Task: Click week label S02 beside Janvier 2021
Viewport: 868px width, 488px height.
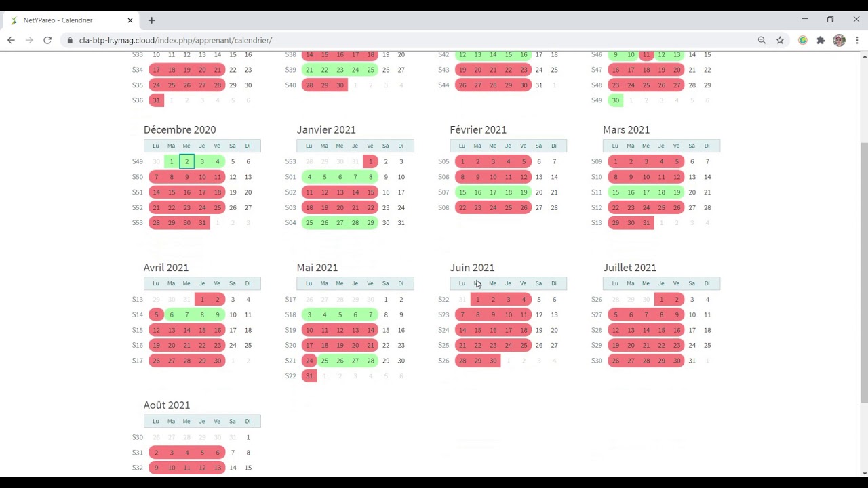Action: click(x=291, y=192)
